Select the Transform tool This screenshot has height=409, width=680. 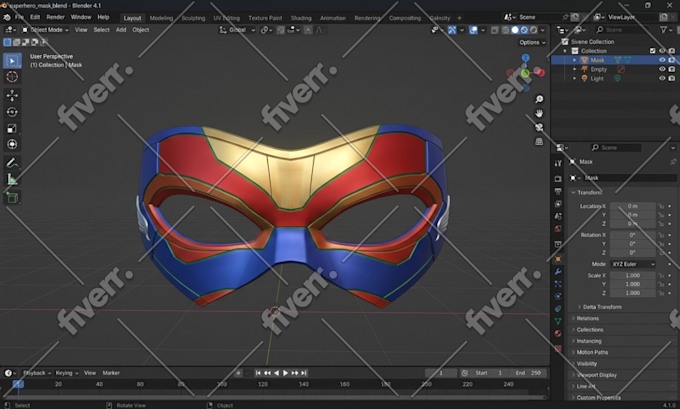[x=12, y=144]
